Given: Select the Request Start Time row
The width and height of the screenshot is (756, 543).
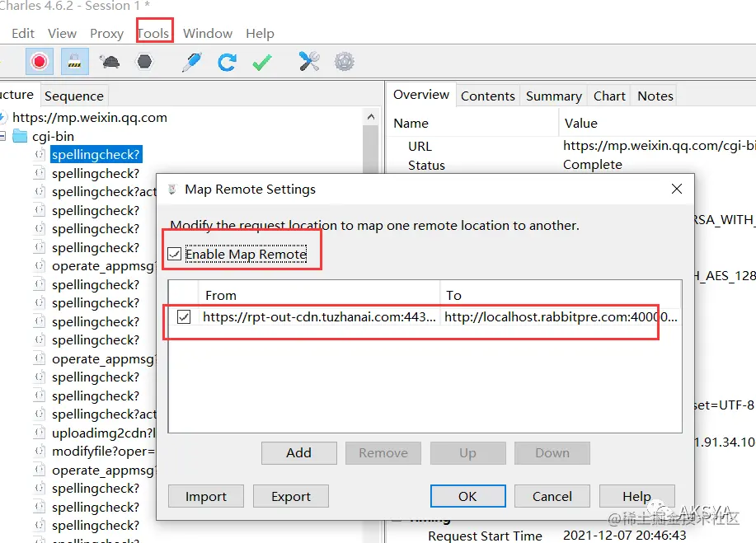Looking at the screenshot, I should [x=571, y=536].
